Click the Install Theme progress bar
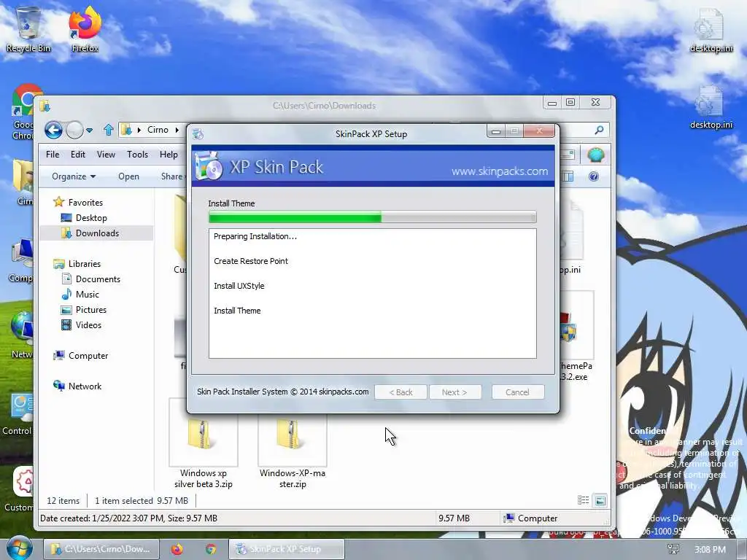The image size is (747, 560). click(x=373, y=217)
